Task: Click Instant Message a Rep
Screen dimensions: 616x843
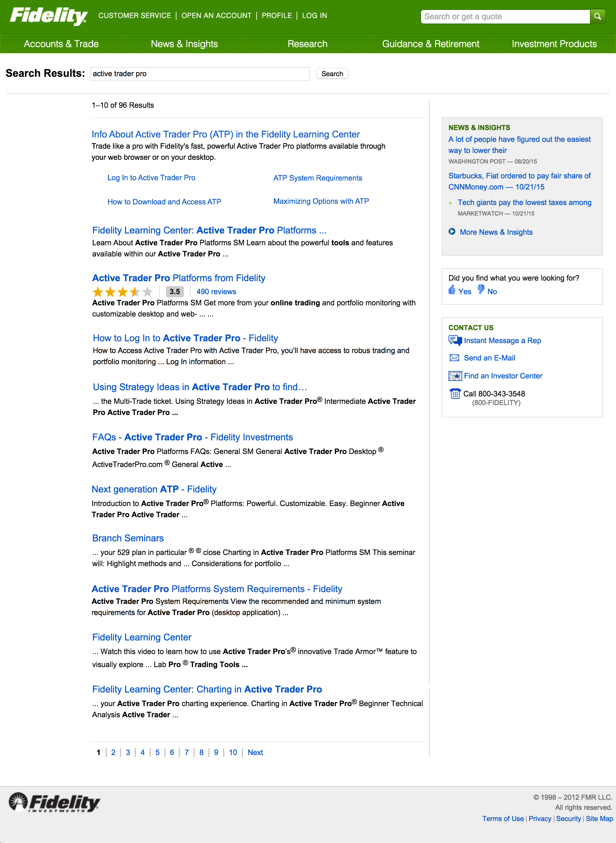Action: (x=502, y=341)
